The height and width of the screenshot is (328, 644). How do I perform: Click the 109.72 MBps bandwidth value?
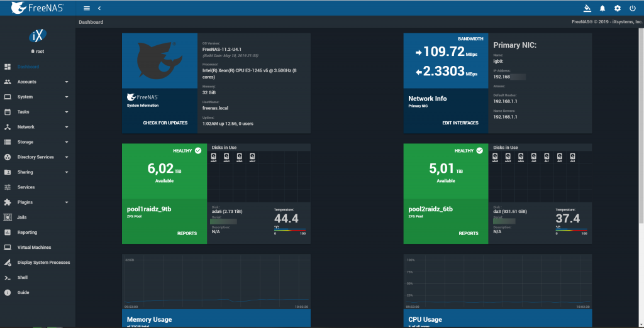click(x=447, y=52)
